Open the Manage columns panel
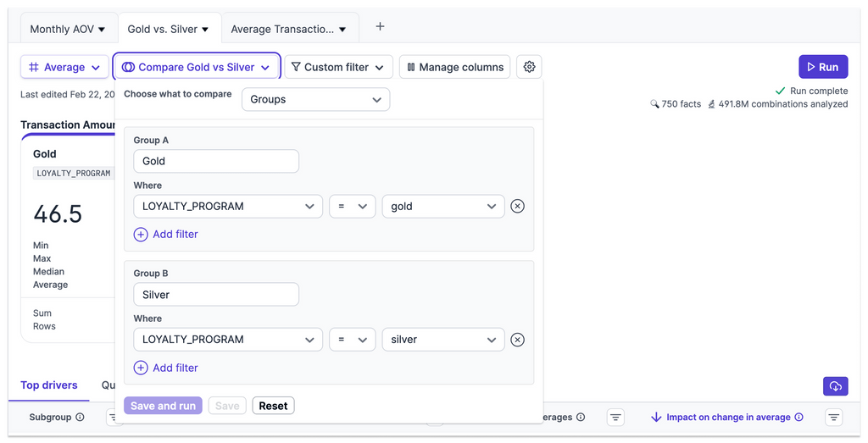The height and width of the screenshot is (443, 868). [454, 67]
